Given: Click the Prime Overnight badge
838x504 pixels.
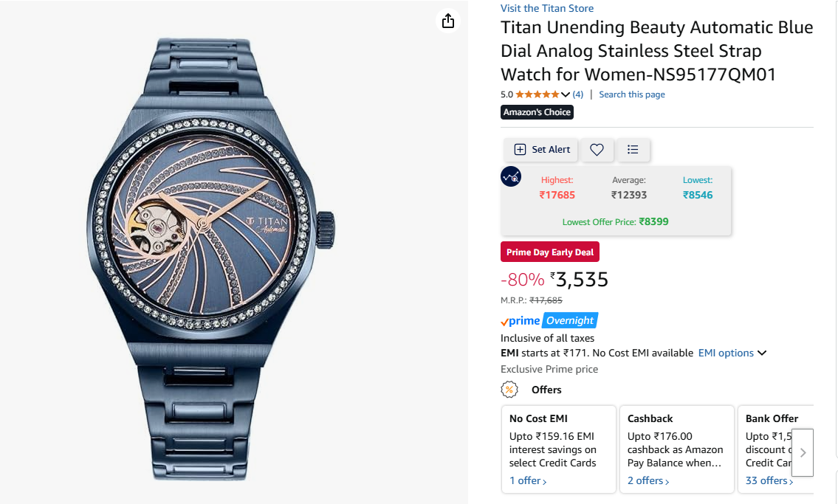Looking at the screenshot, I should point(549,321).
